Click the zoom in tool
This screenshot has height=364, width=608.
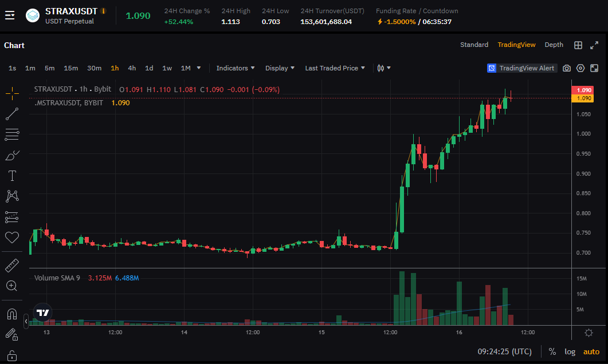[x=12, y=286]
